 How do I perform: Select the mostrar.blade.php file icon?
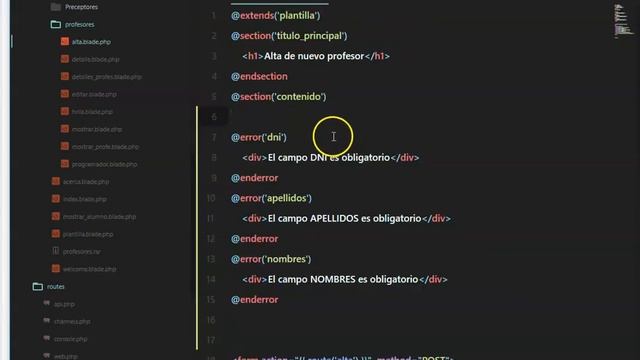[x=64, y=129]
